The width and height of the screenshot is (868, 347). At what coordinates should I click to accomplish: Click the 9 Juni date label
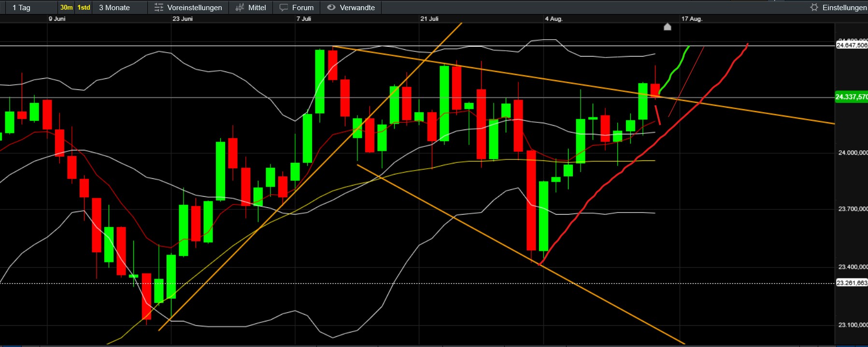(57, 19)
